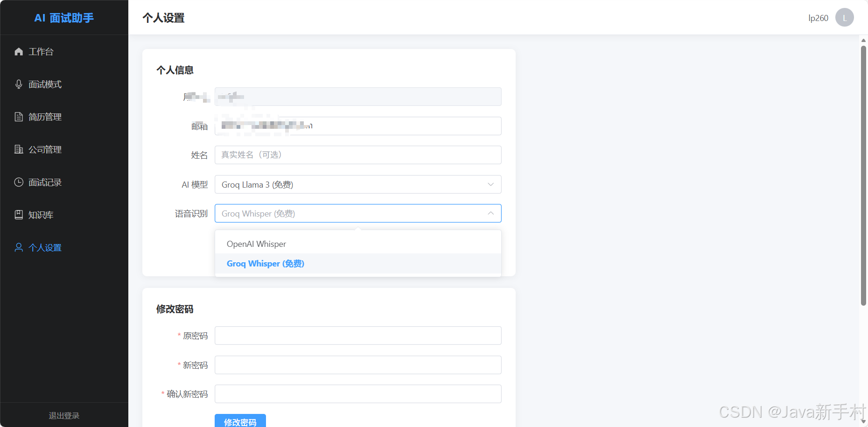Focus the 邮箱 input field
The image size is (868, 427).
[358, 126]
